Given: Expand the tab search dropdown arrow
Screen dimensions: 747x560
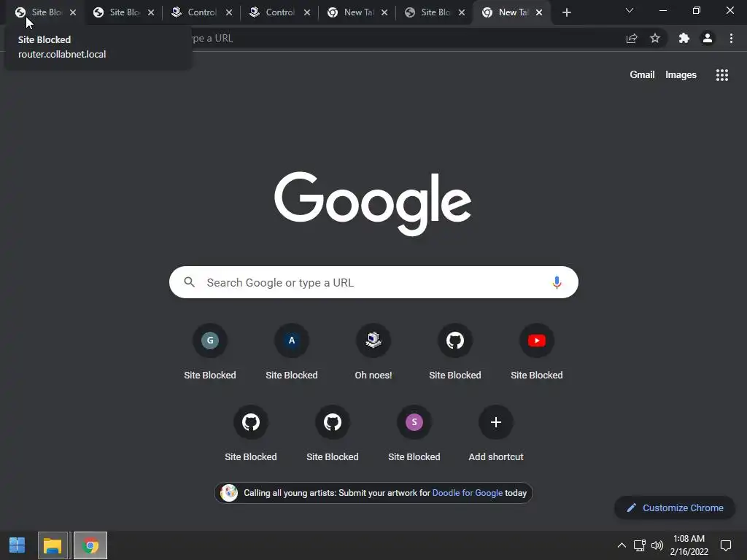Looking at the screenshot, I should [x=630, y=10].
